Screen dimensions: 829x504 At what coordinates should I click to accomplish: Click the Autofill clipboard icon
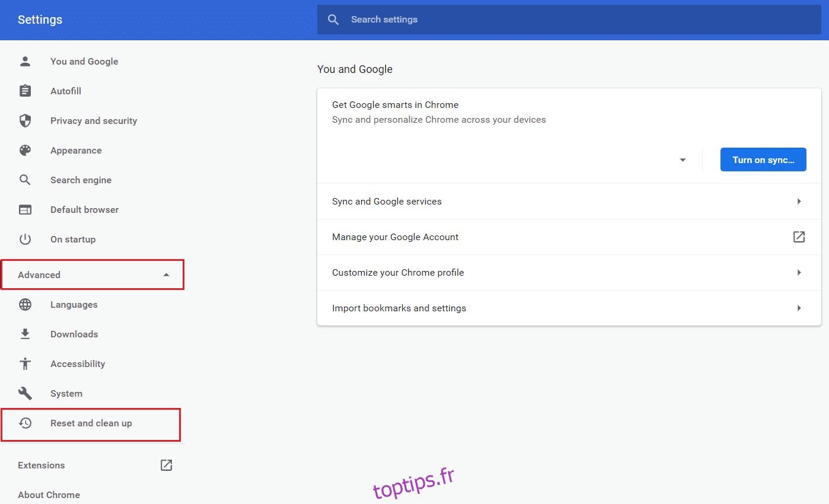[25, 91]
